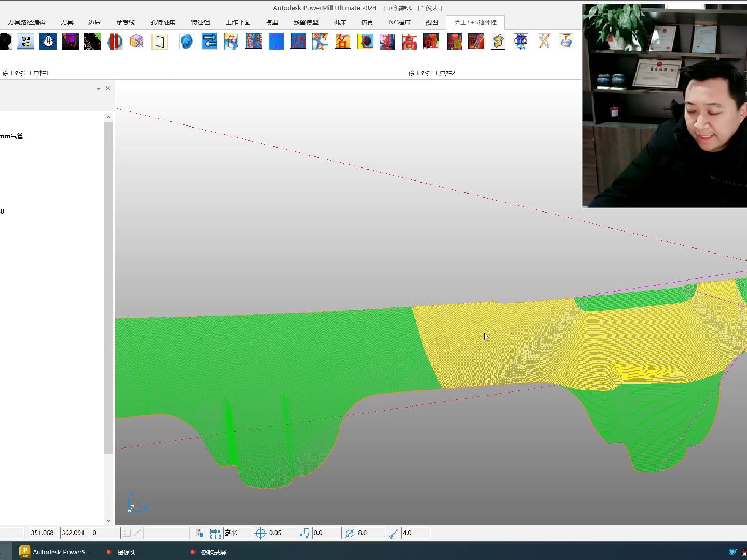The width and height of the screenshot is (747, 560).
Task: Click the down arrow of the left panel scrollbar
Action: coord(108,520)
